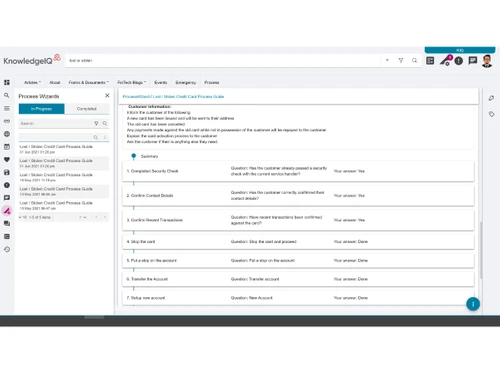The height and width of the screenshot is (375, 500).
Task: Open the Events menu item
Action: pyautogui.click(x=161, y=82)
